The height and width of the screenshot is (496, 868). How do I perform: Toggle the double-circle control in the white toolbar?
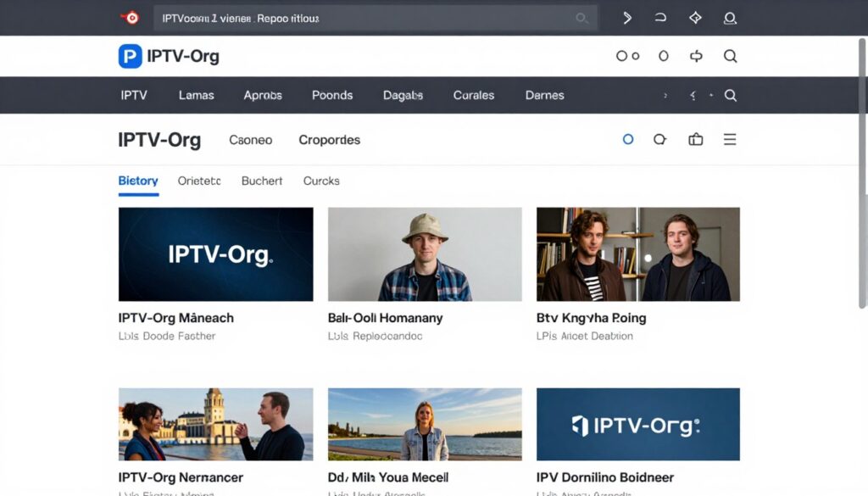point(628,56)
